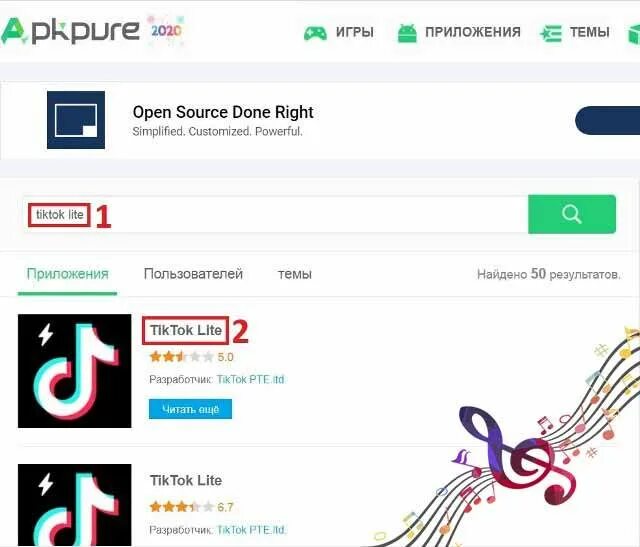Open the ИГРЫ menu item
This screenshot has height=547, width=640.
(x=355, y=32)
